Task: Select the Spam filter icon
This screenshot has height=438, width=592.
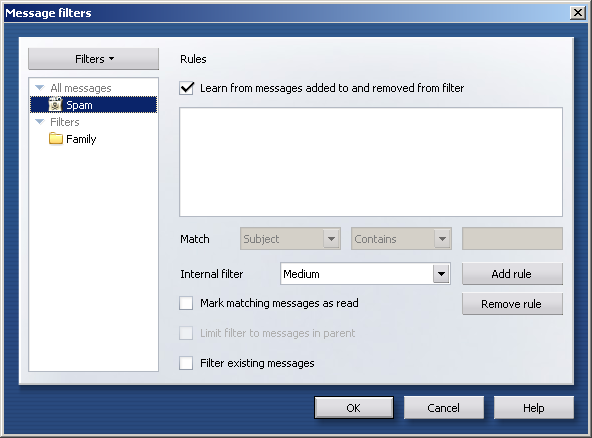Action: coord(56,105)
